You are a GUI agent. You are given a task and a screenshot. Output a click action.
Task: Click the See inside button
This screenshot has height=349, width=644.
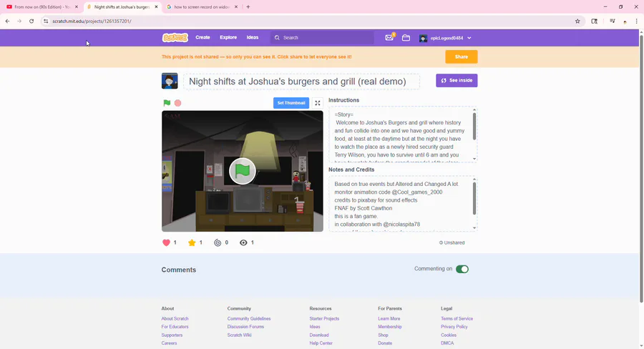point(457,81)
